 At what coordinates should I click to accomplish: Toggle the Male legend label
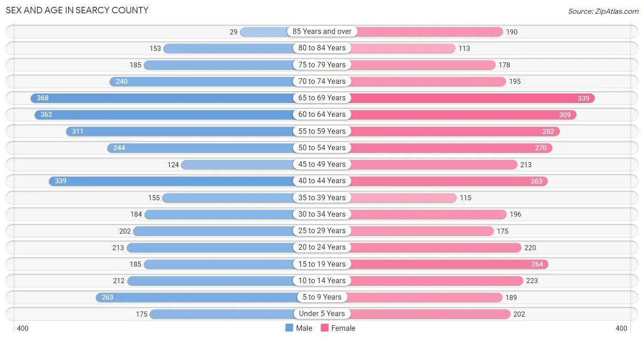304,328
